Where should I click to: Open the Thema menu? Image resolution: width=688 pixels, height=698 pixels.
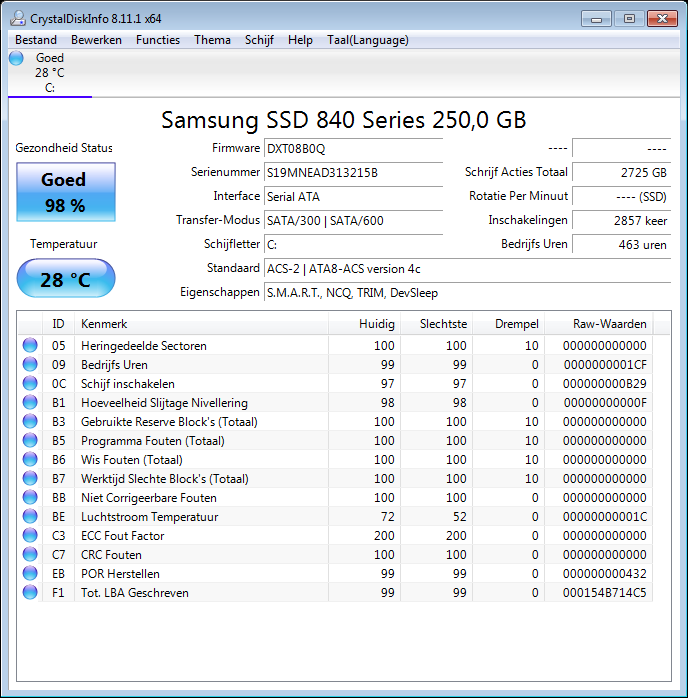[x=212, y=40]
